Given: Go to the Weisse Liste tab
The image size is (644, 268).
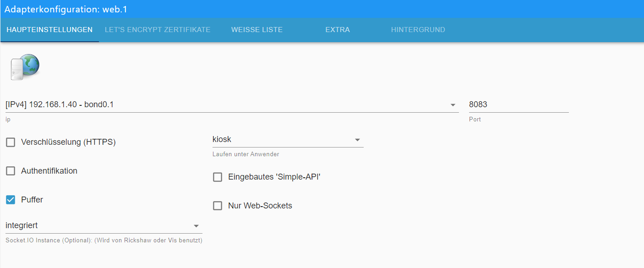Looking at the screenshot, I should point(257,30).
